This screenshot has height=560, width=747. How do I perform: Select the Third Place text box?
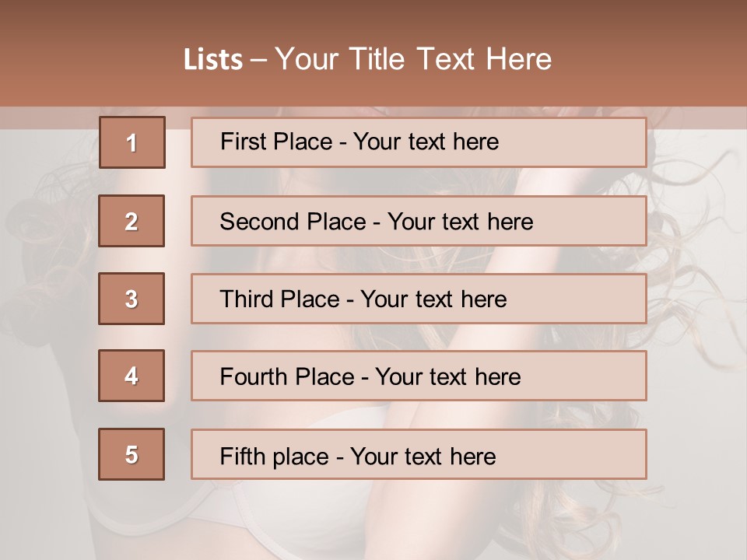(419, 299)
